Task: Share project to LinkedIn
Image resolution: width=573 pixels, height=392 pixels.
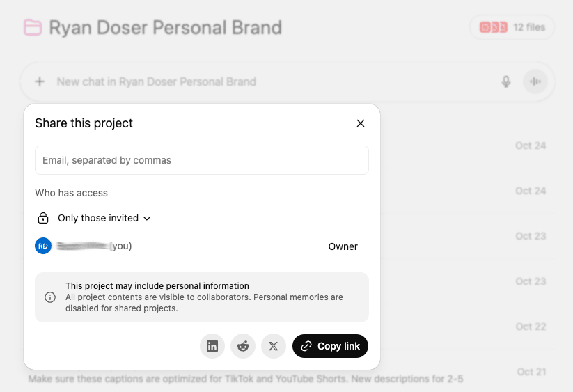Action: point(212,346)
